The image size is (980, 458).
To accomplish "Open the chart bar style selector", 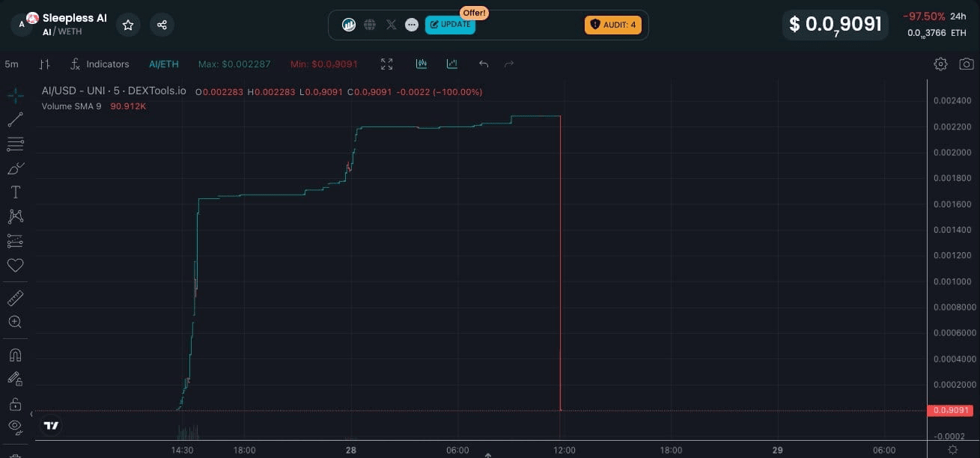I will click(44, 64).
